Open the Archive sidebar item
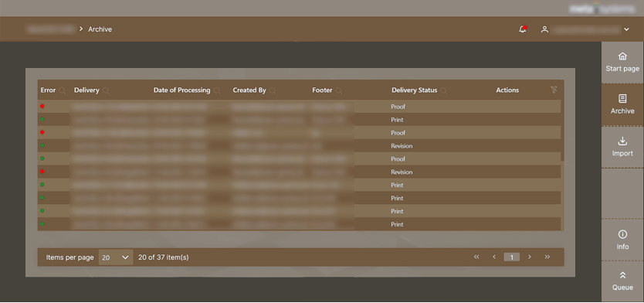This screenshot has height=303, width=644. [622, 105]
